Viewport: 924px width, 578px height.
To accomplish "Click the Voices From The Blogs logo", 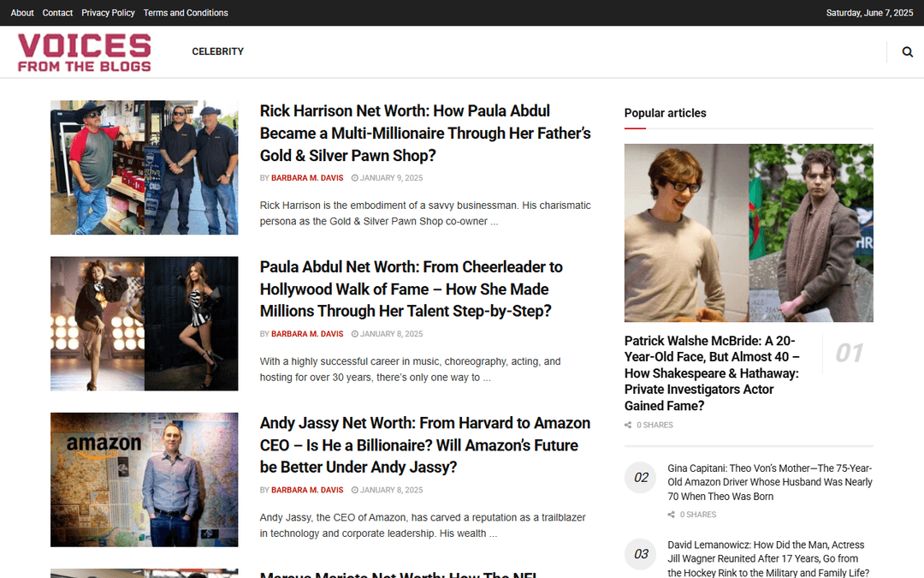I will click(84, 52).
